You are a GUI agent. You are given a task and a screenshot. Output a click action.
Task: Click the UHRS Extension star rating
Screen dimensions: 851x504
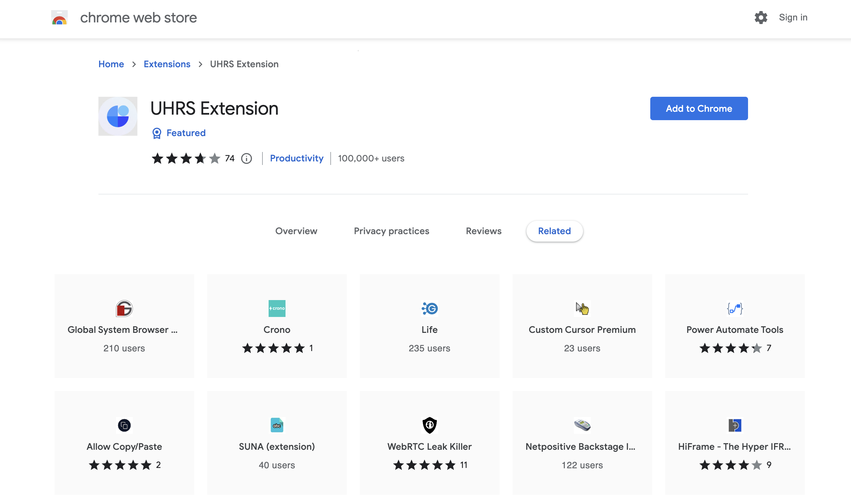point(186,158)
